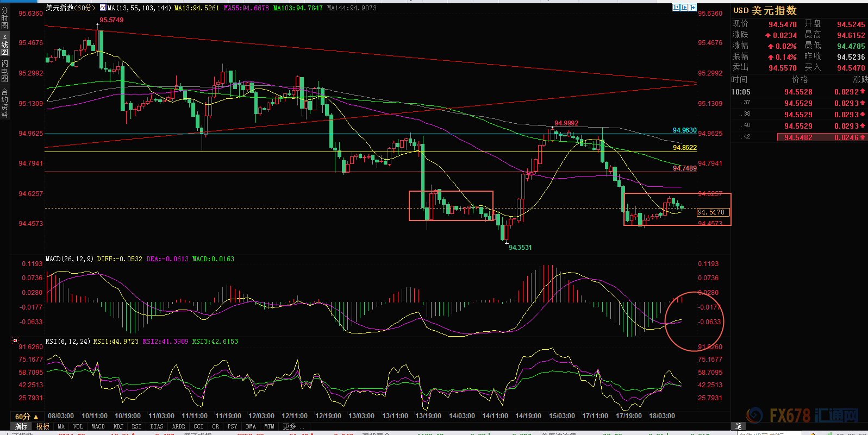The image size is (868, 435).
Task: Click the RSI2:41.3909 value label
Action: [165, 342]
